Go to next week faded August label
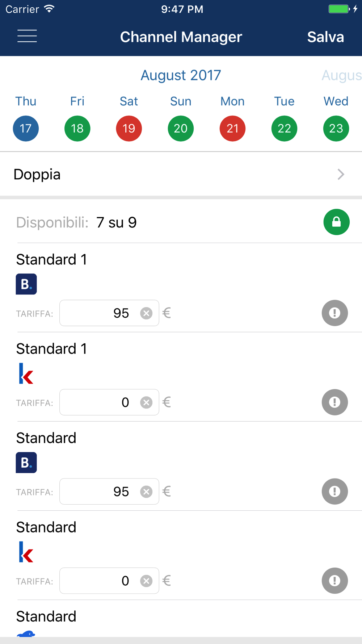Viewport: 362px width, 644px height. pos(342,75)
